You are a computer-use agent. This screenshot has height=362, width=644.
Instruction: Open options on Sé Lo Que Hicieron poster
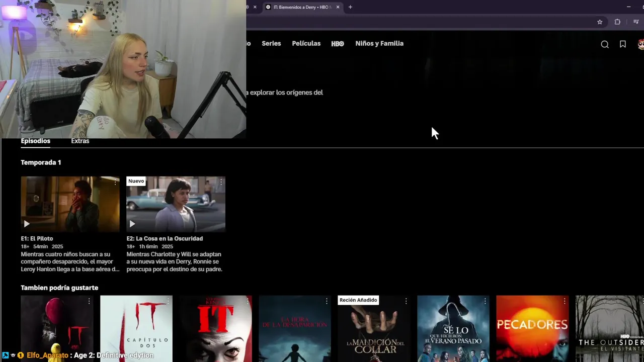click(485, 301)
